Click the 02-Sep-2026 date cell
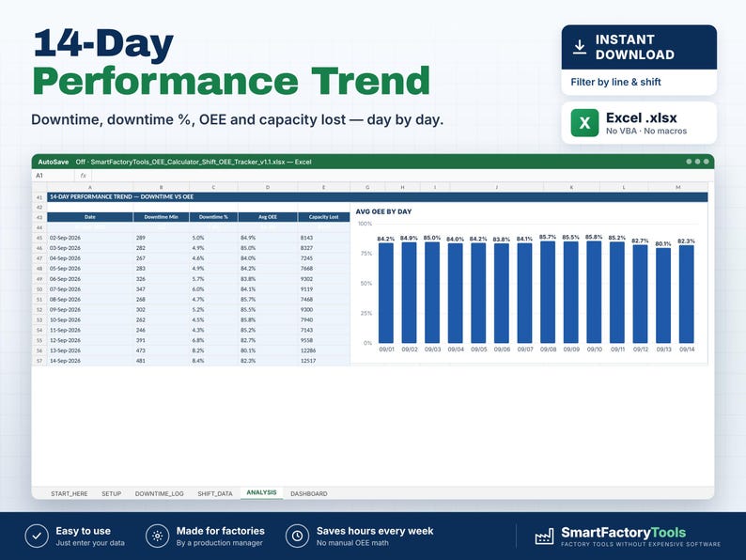This screenshot has width=746, height=560. coord(90,238)
